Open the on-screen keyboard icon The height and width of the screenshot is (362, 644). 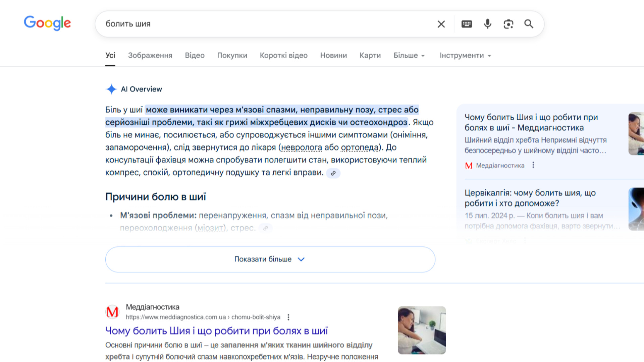(x=467, y=24)
